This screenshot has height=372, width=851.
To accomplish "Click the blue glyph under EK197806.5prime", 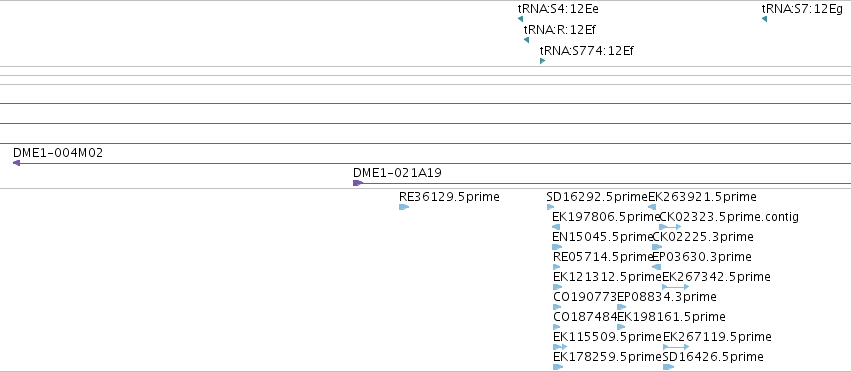I will pos(556,227).
